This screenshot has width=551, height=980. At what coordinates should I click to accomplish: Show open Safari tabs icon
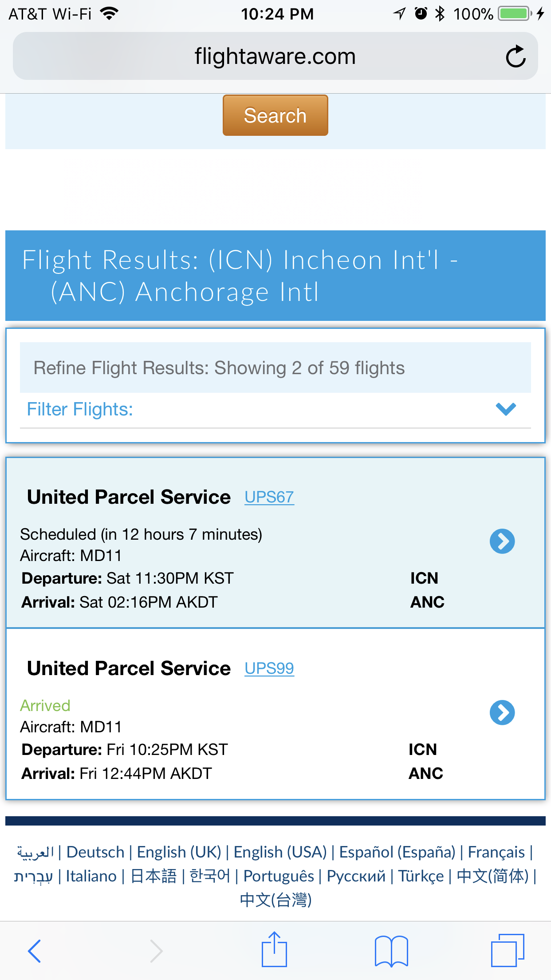[507, 951]
